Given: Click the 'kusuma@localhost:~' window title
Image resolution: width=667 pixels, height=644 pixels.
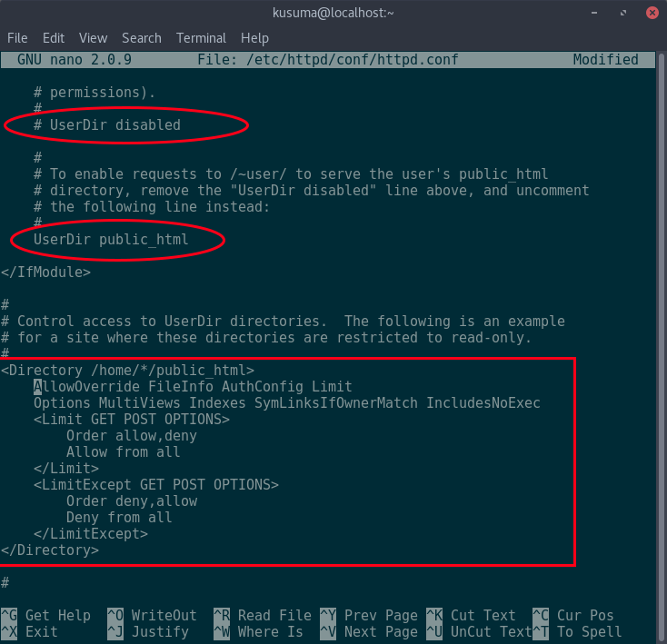Looking at the screenshot, I should pos(333,14).
